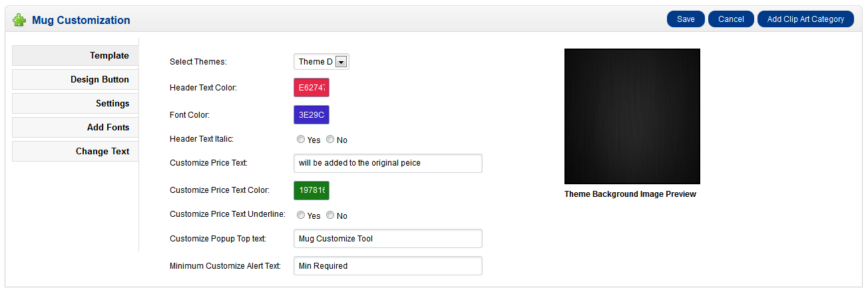868x294 pixels.
Task: Click Add Clip Art Category button
Action: pyautogui.click(x=805, y=19)
